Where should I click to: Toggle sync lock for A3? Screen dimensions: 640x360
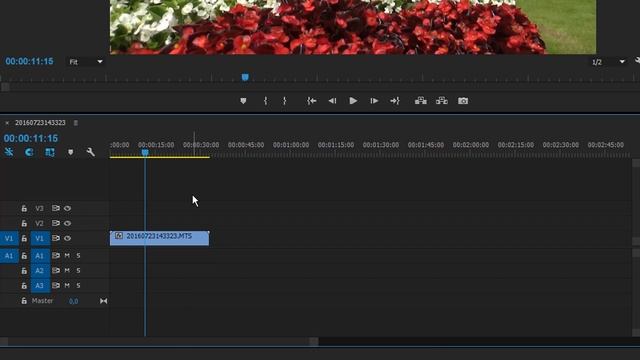tap(56, 285)
